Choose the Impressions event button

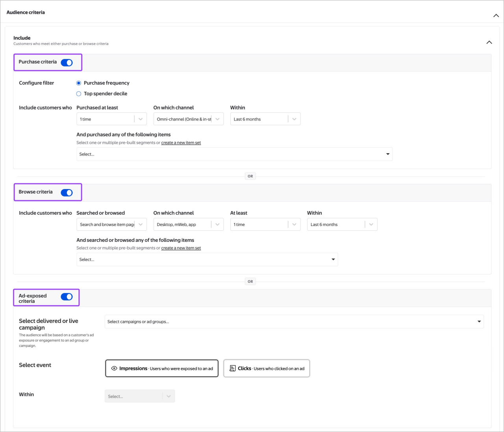tap(162, 368)
